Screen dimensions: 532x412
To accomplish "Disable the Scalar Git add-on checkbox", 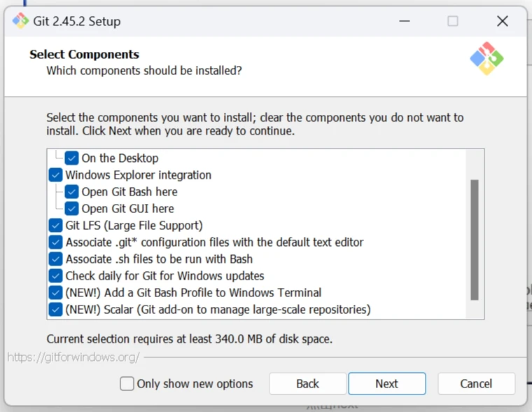I will pyautogui.click(x=56, y=310).
